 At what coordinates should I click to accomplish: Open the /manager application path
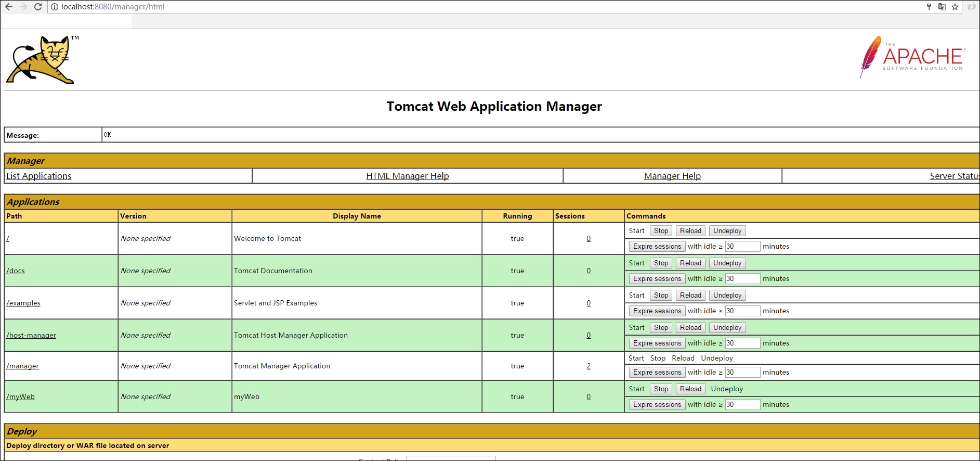click(x=22, y=366)
